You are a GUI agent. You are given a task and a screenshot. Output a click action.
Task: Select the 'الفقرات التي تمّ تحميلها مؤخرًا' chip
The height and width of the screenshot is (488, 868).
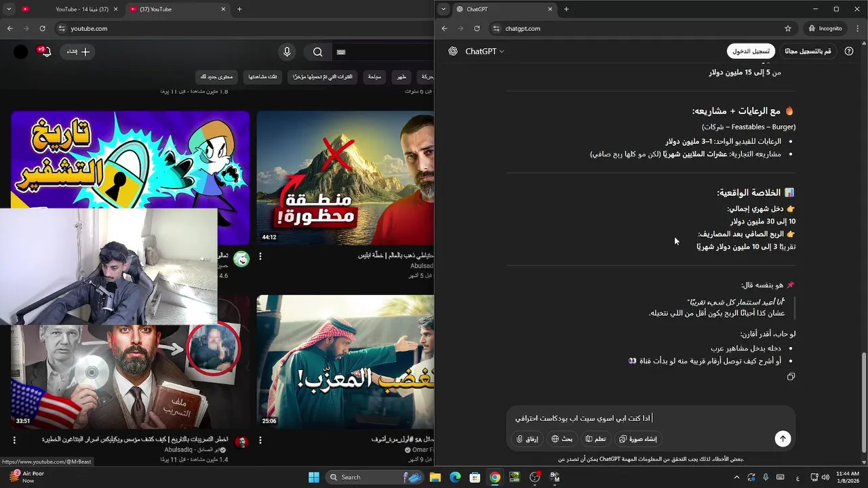323,77
